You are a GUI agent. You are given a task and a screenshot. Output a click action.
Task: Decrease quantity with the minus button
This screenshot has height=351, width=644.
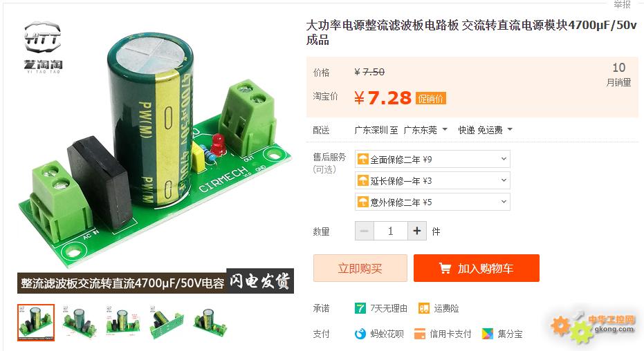tap(365, 231)
